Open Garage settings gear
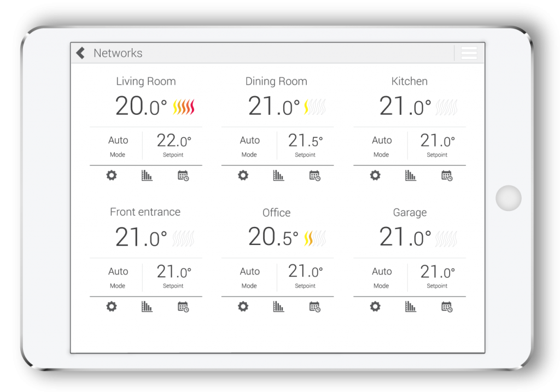 [x=375, y=306]
